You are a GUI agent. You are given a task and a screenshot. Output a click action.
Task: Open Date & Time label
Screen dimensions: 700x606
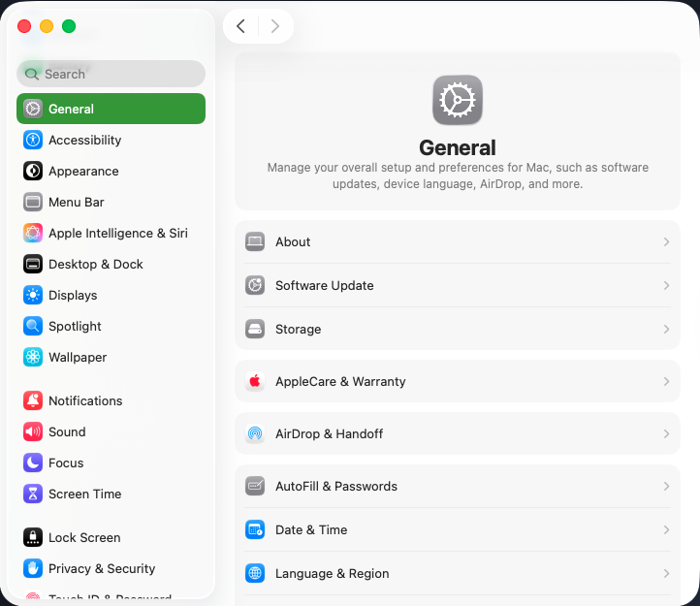(311, 529)
